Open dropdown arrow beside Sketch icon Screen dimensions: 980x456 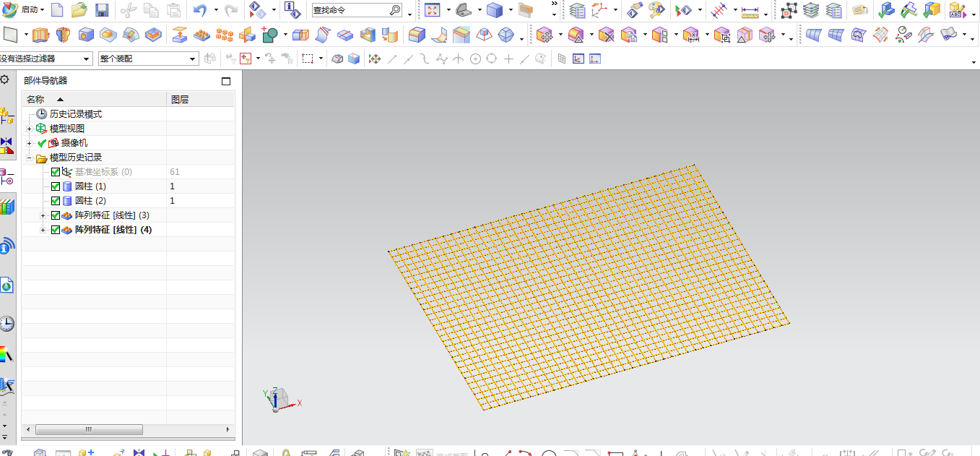[26, 35]
